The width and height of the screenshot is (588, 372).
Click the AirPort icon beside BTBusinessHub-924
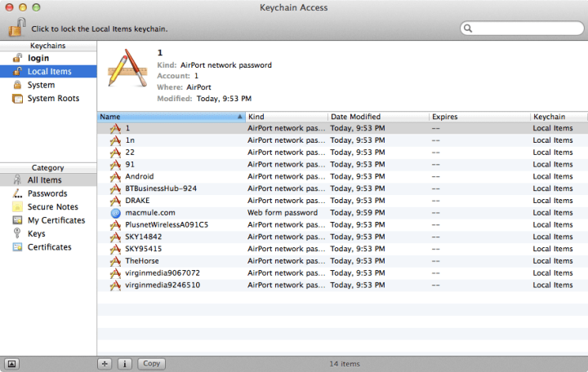[x=115, y=188]
